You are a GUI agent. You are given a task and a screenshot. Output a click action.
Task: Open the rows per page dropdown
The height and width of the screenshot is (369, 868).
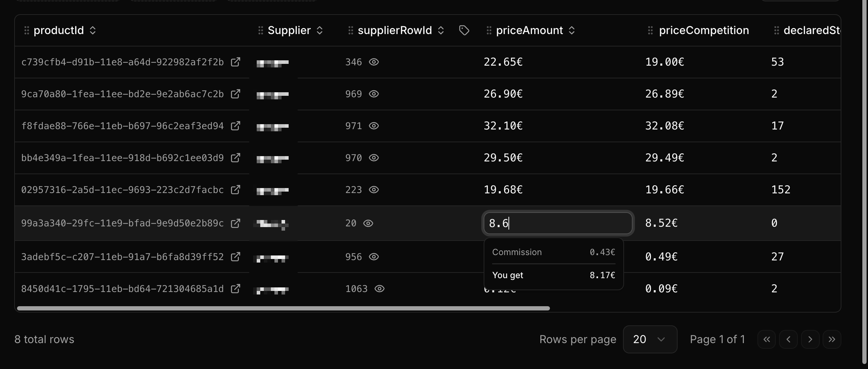650,340
